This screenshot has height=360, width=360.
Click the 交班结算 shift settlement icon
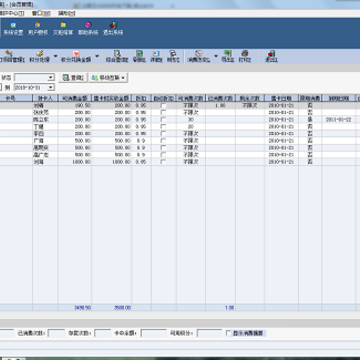[63, 29]
